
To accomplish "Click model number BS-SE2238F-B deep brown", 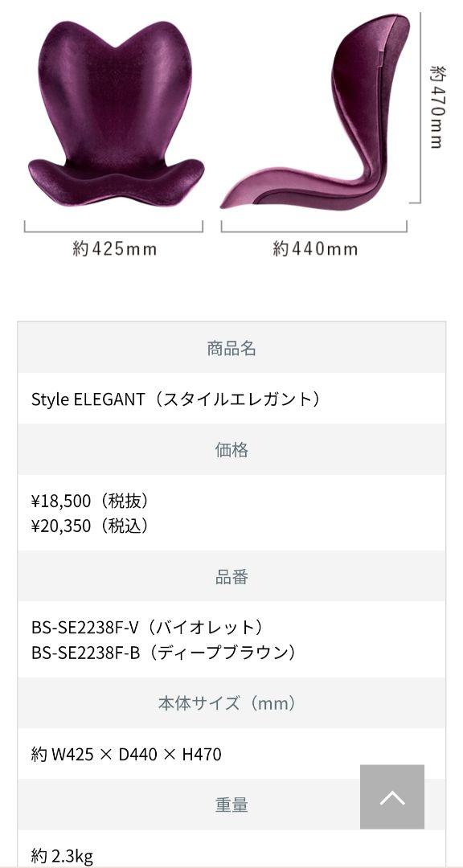I will pyautogui.click(x=163, y=653).
